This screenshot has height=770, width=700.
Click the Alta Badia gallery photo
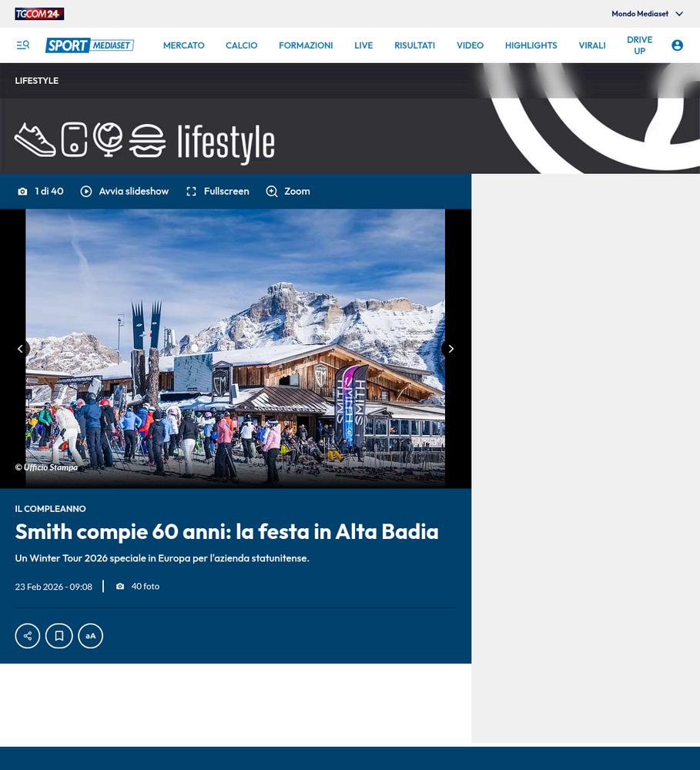tap(236, 348)
